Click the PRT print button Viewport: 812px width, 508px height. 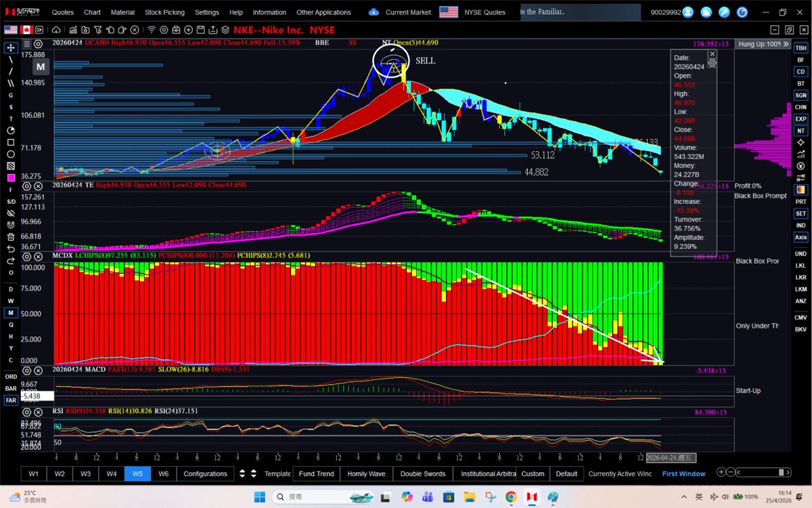tap(800, 202)
